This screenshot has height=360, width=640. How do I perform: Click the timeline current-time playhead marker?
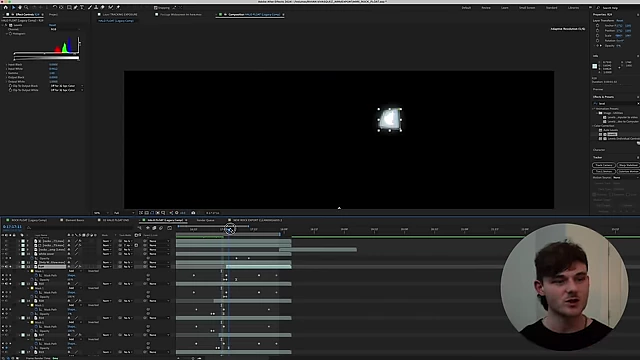click(x=229, y=229)
